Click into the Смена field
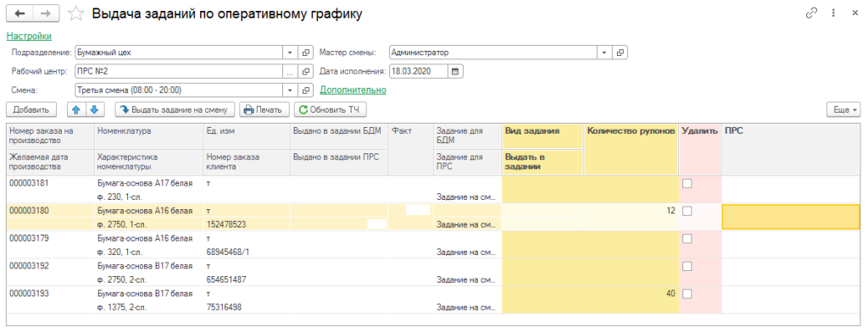Screen dimensions: 868x332 click(x=180, y=90)
